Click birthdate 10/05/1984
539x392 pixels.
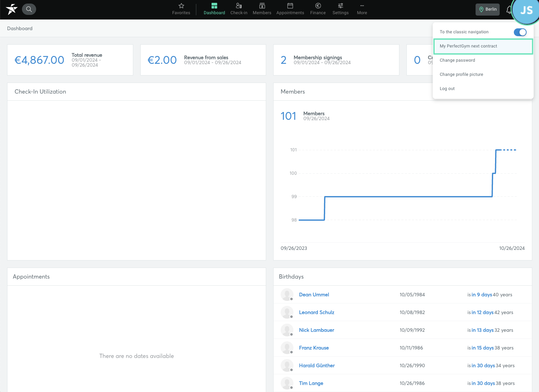pos(412,295)
